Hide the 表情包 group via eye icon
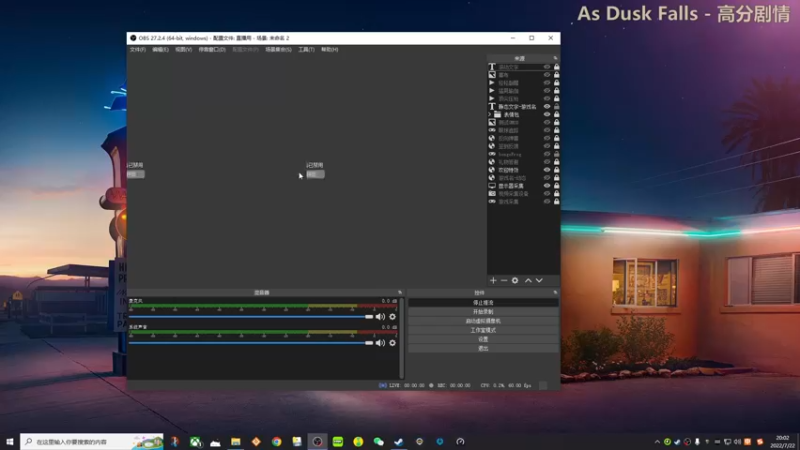The width and height of the screenshot is (800, 450). 547,114
